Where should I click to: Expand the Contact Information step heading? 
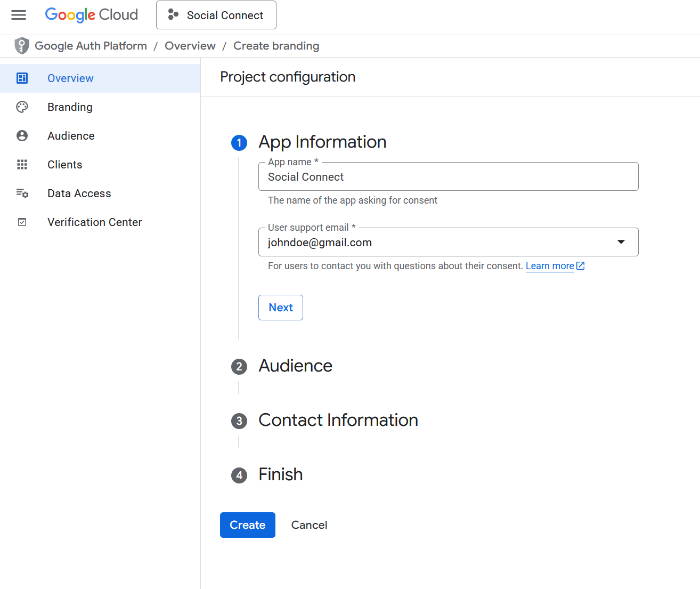point(338,420)
